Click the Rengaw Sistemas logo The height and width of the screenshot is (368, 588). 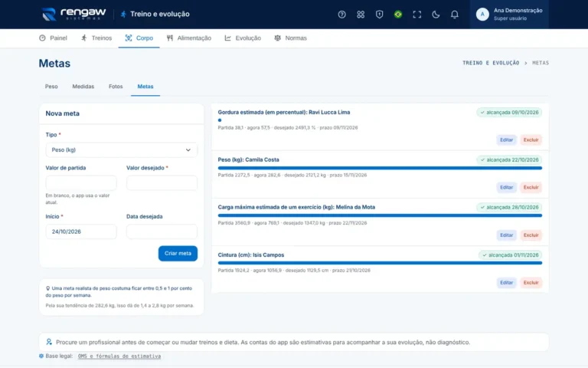[x=73, y=15]
